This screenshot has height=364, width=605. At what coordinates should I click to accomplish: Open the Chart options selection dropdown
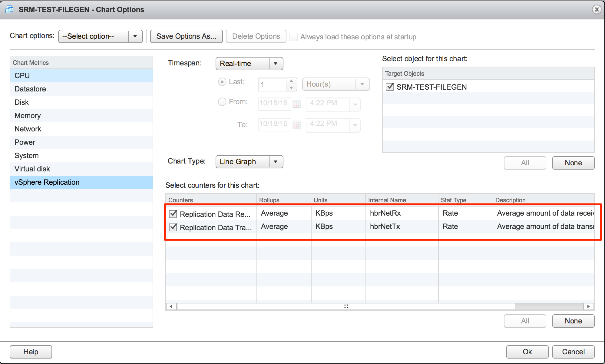click(135, 36)
